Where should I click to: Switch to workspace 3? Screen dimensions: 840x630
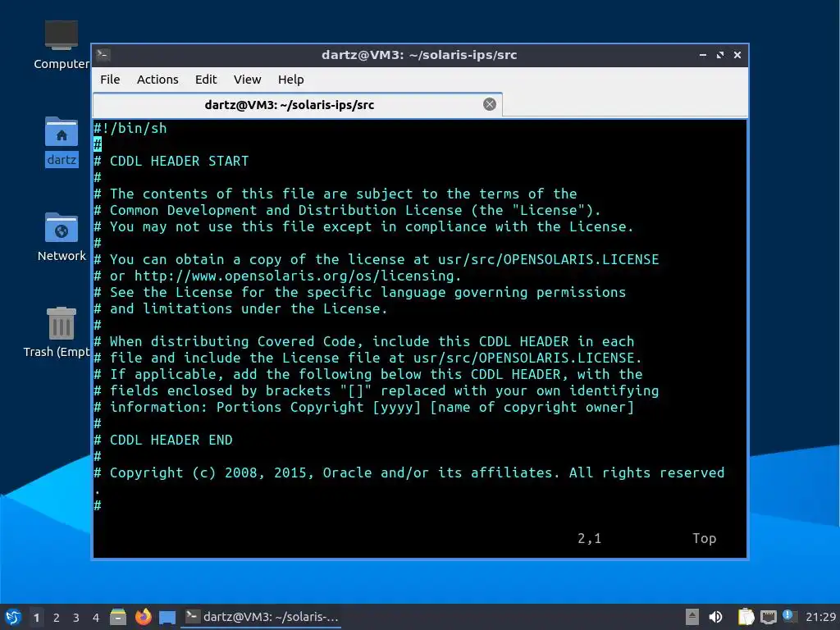(x=76, y=617)
